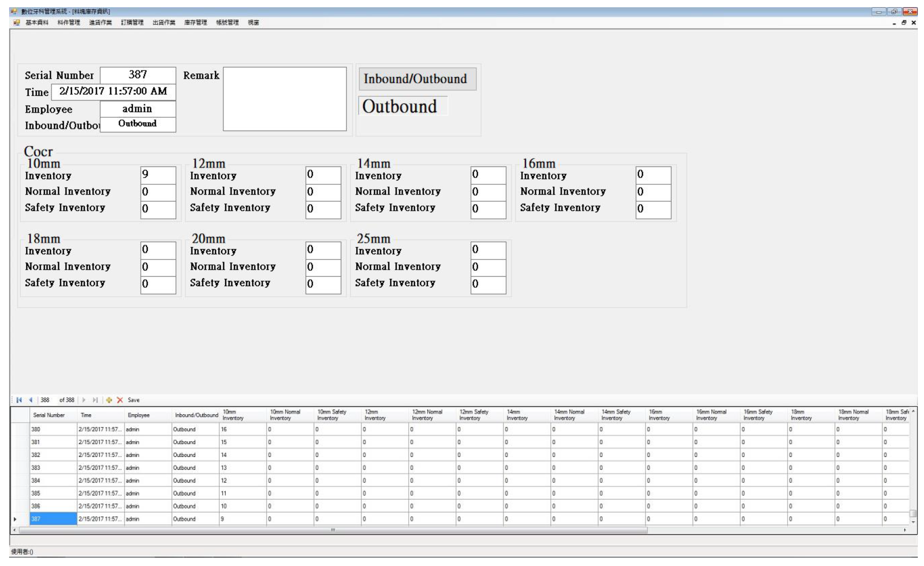Click the grid's horizontal scrollbar
Viewport: 924px width, 566px height.
point(333,530)
